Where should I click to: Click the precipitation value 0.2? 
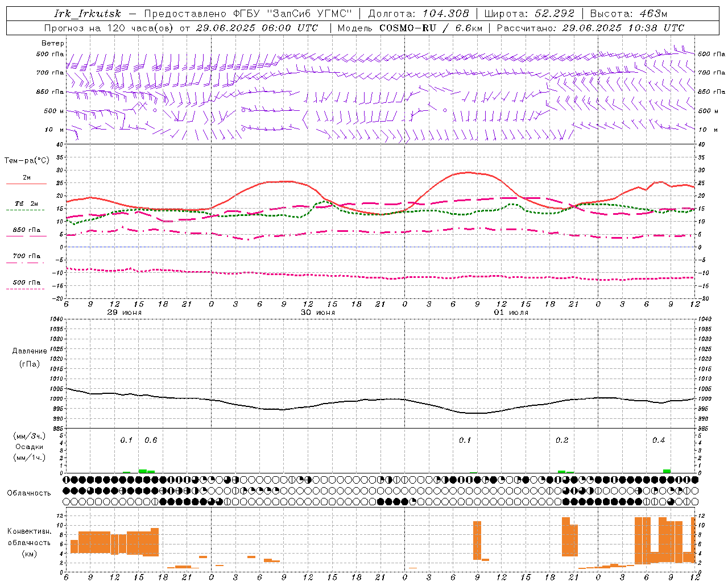[x=562, y=440]
